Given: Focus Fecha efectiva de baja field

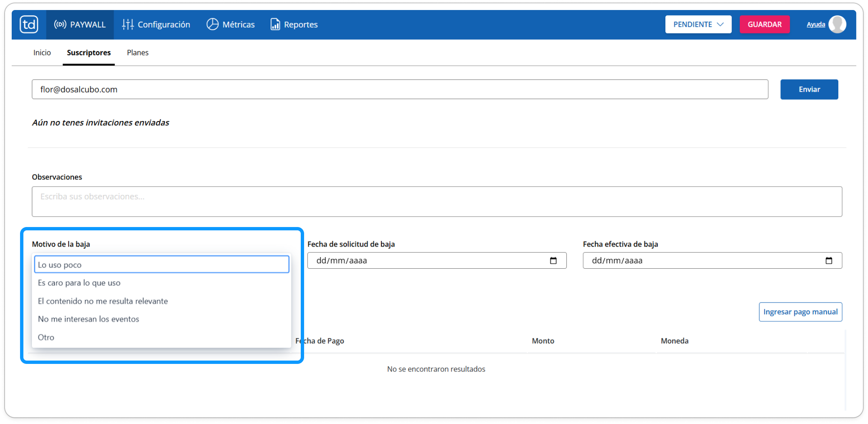Looking at the screenshot, I should (712, 260).
